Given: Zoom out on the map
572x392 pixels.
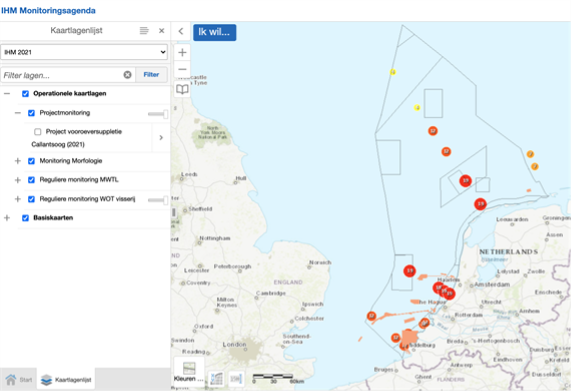Looking at the screenshot, I should pyautogui.click(x=182, y=69).
